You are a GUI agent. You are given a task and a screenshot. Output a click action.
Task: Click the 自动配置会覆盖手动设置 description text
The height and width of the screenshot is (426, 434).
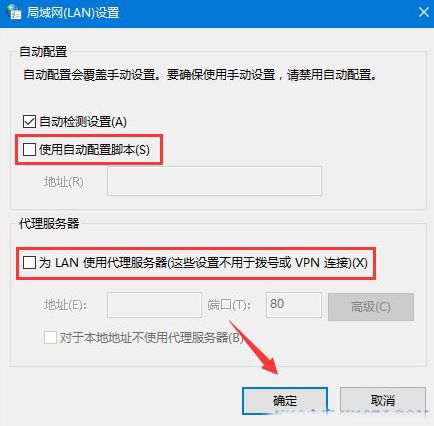(200, 75)
